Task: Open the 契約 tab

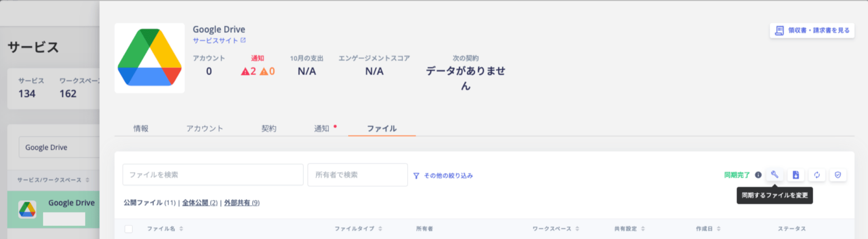Action: 269,129
